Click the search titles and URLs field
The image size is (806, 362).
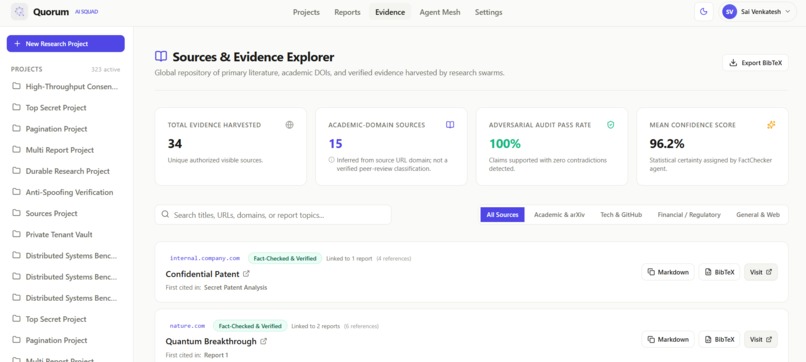[273, 214]
